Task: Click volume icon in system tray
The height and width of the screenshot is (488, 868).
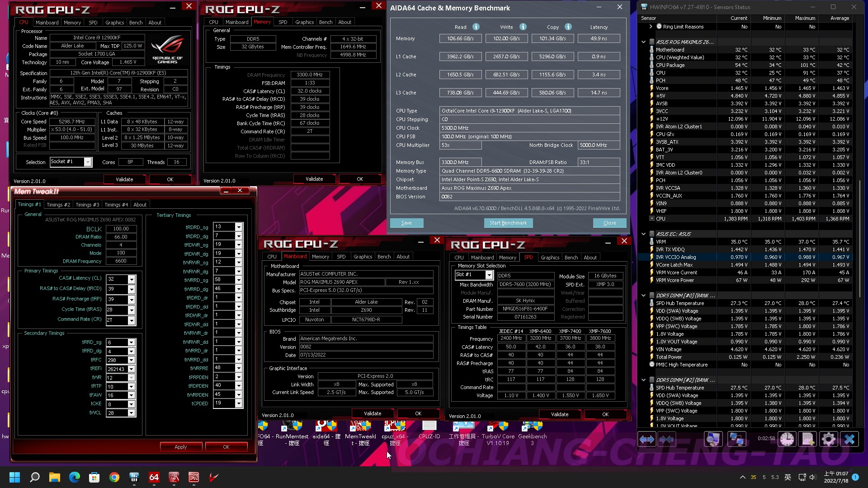Action: pyautogui.click(x=813, y=477)
